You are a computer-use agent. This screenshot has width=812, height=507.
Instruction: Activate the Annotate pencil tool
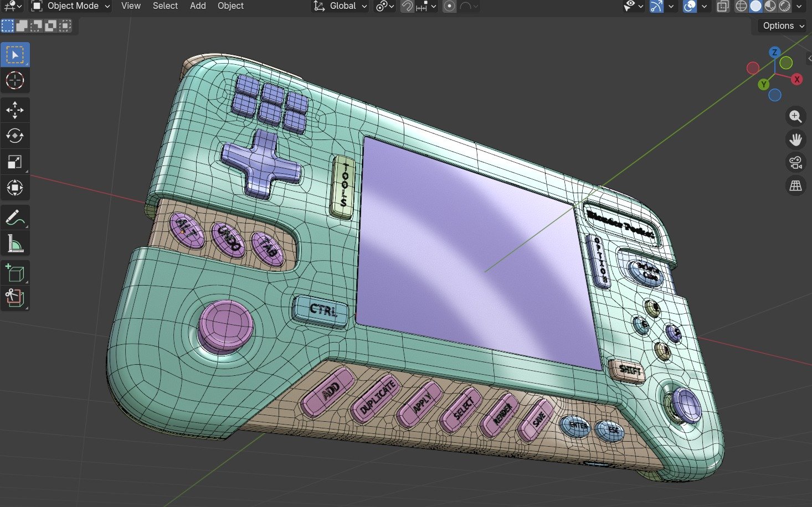click(x=15, y=218)
